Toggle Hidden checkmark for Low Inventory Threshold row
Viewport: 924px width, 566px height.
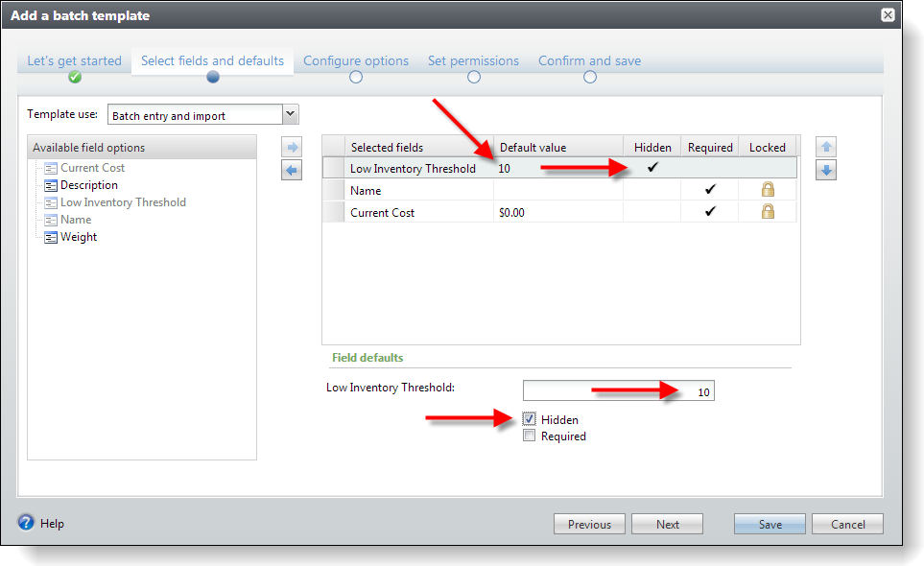(x=652, y=168)
